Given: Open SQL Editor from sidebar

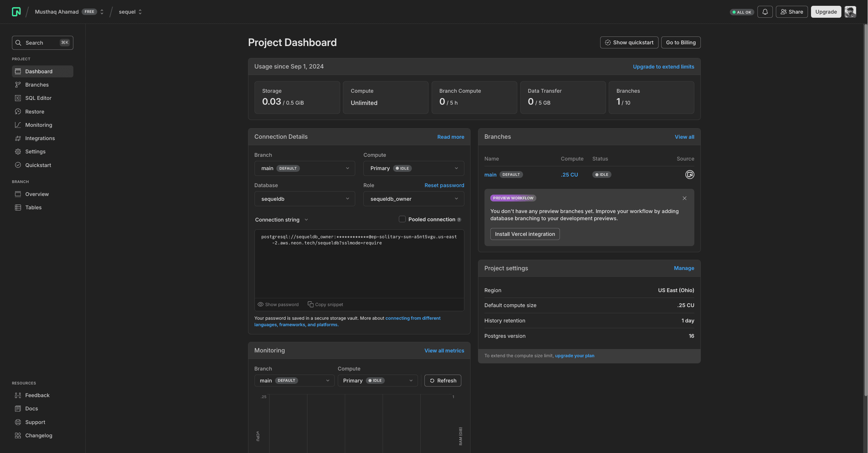Looking at the screenshot, I should [43, 98].
